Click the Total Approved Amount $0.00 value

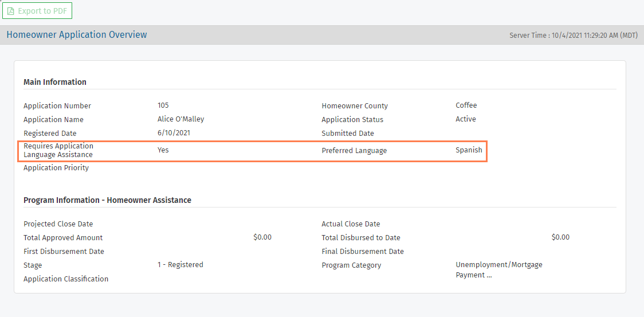click(262, 237)
